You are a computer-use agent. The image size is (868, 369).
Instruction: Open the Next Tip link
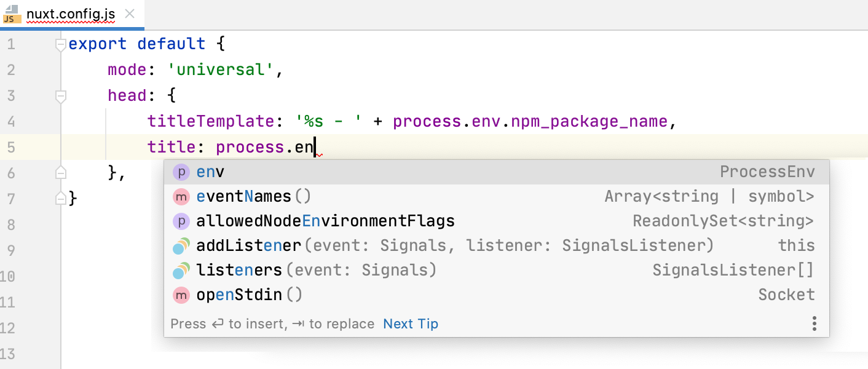pos(410,323)
